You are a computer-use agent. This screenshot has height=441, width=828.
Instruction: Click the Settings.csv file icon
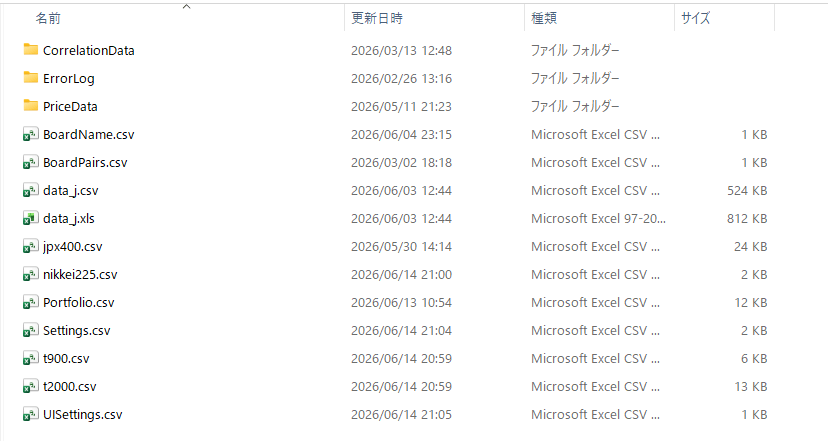(31, 330)
